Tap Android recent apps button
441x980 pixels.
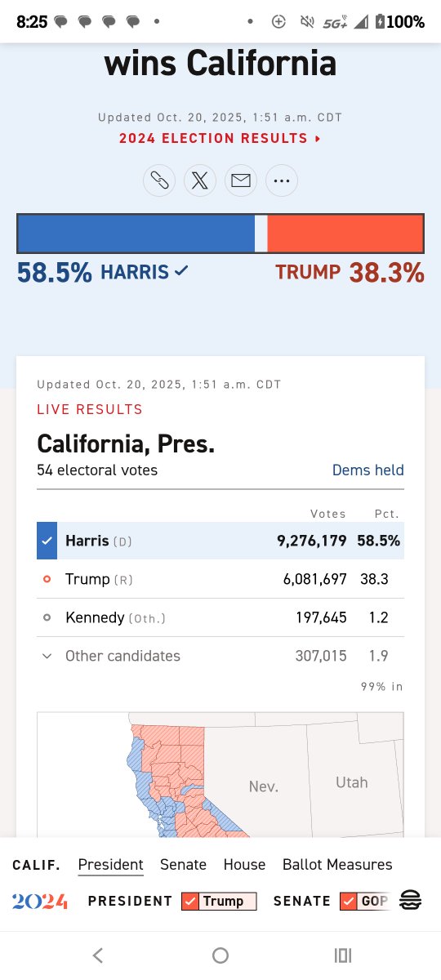pyautogui.click(x=343, y=955)
